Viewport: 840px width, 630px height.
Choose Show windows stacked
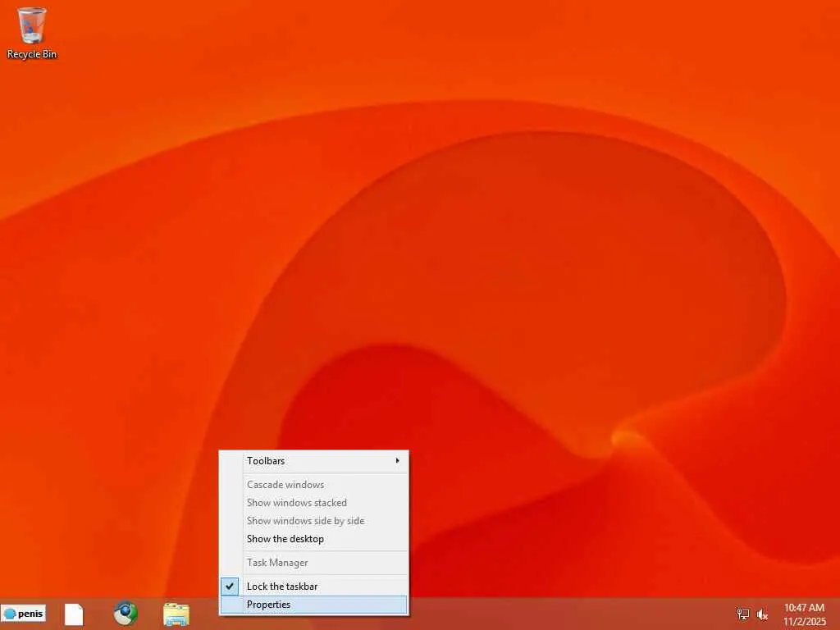314,503
